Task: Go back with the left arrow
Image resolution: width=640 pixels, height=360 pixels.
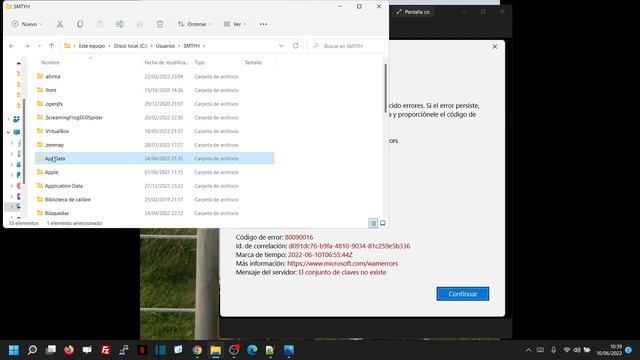Action: pyautogui.click(x=12, y=46)
